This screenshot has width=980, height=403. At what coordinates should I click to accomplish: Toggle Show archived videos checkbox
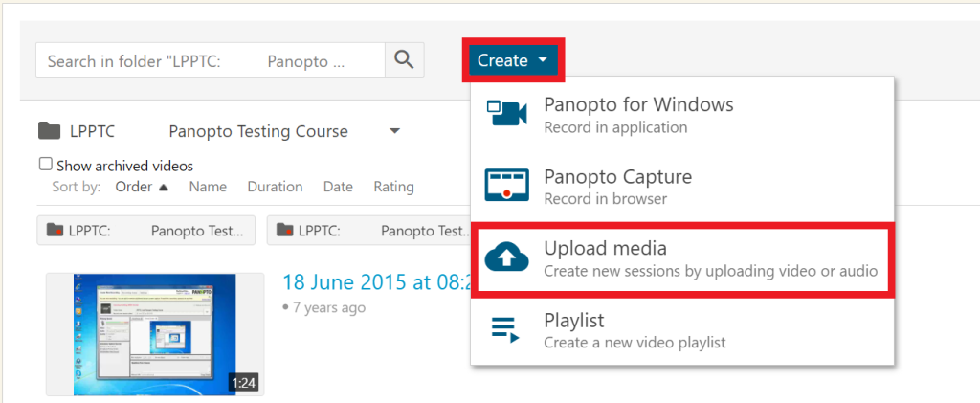point(45,165)
